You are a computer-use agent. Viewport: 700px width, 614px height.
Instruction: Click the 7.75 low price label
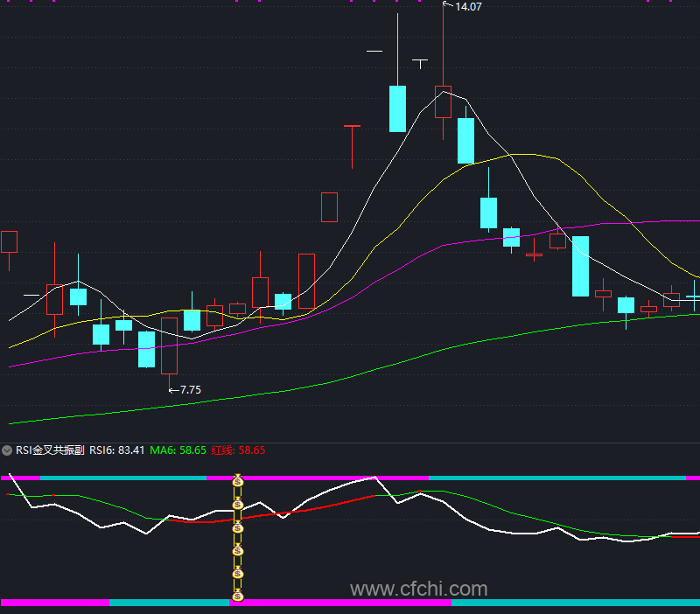click(191, 390)
